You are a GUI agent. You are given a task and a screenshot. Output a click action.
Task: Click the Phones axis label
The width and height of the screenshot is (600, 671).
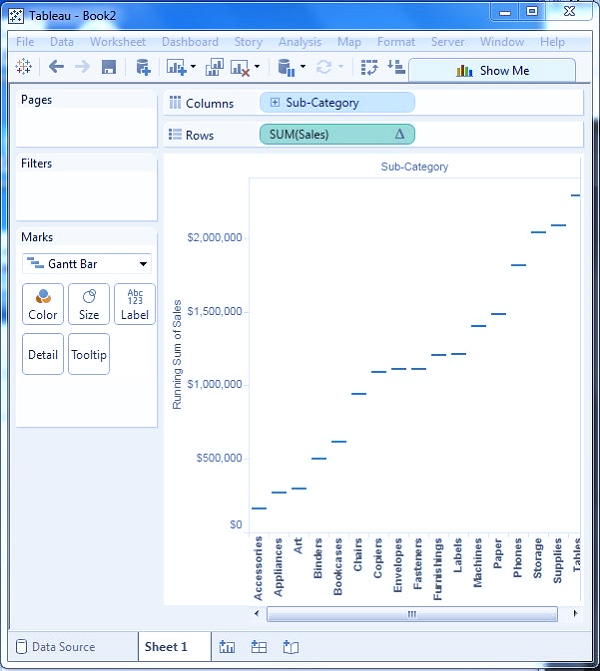tap(517, 558)
